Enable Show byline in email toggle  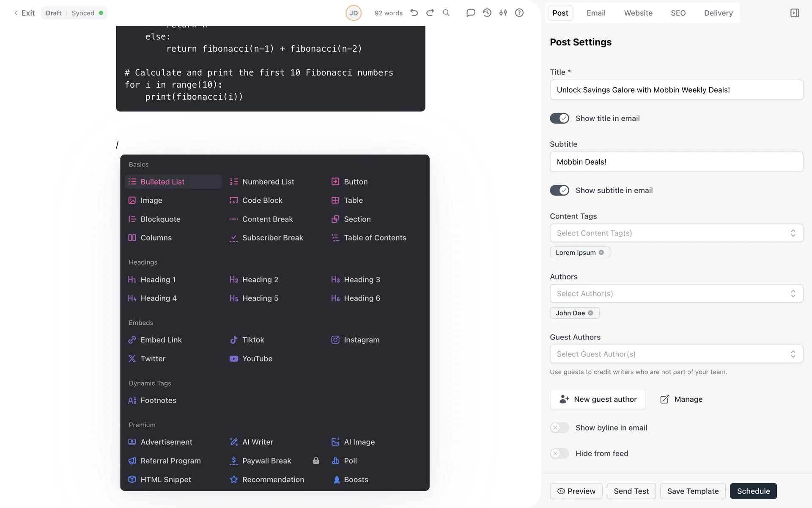[560, 428]
